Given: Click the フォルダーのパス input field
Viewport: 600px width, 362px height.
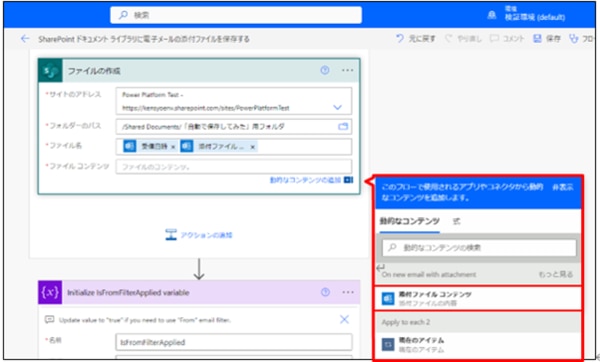Looking at the screenshot, I should pos(233,126).
